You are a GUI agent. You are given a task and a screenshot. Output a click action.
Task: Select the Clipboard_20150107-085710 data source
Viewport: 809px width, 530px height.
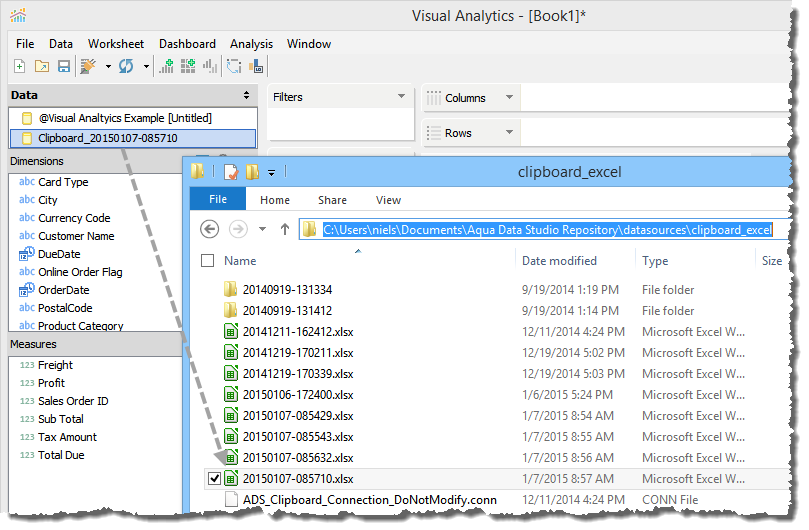(133, 138)
